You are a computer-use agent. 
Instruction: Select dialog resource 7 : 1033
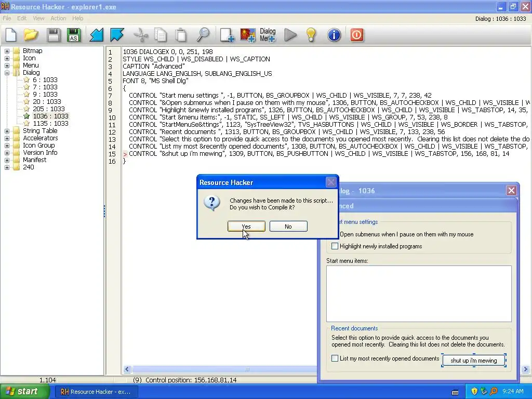pyautogui.click(x=45, y=87)
